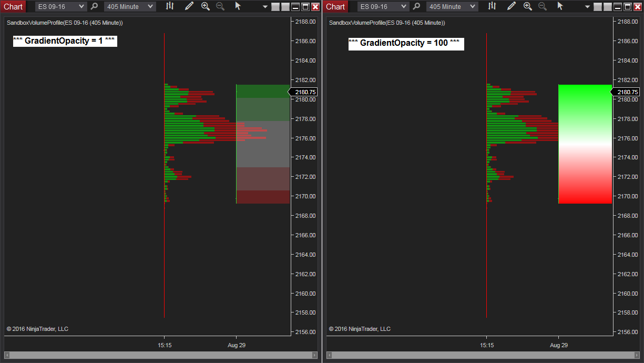This screenshot has height=363, width=644.
Task: Click SandboxVolumeProfile label in GradientOpacity = 1 chart
Action: pos(65,23)
